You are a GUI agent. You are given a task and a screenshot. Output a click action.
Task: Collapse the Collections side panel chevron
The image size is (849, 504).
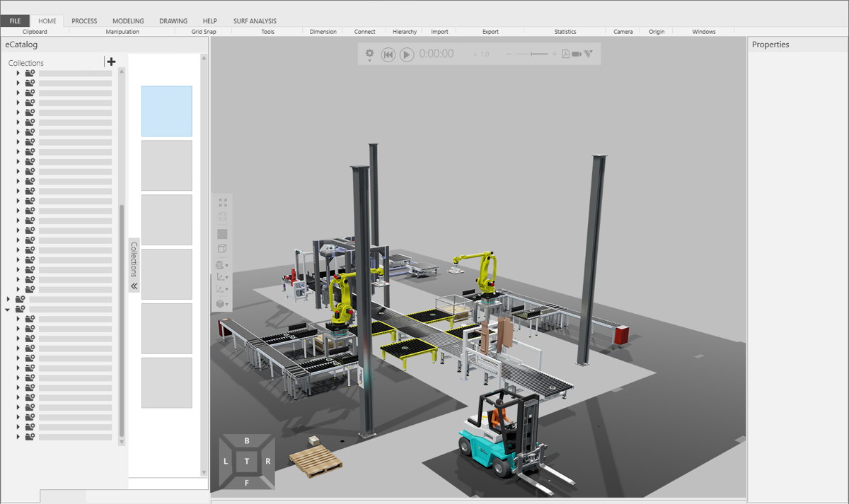click(x=134, y=286)
